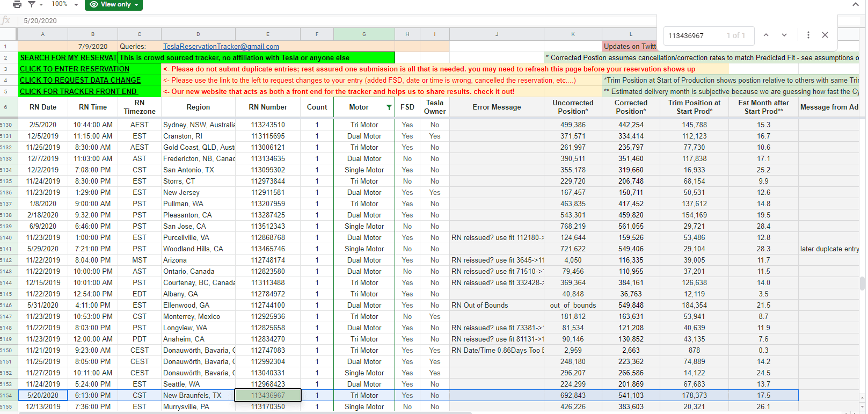Screen dimensions: 868x414
Task: Go to the previous search result arrow
Action: click(766, 35)
